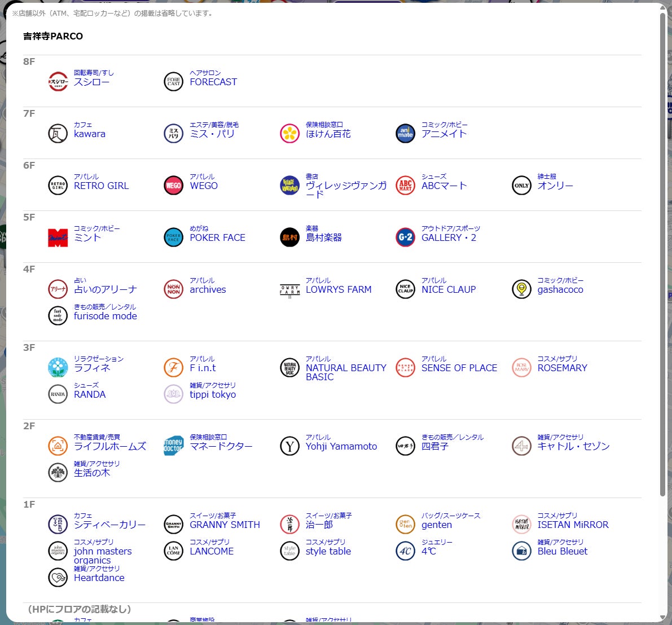Click the 吉祥寺PARCO heading

(x=52, y=37)
